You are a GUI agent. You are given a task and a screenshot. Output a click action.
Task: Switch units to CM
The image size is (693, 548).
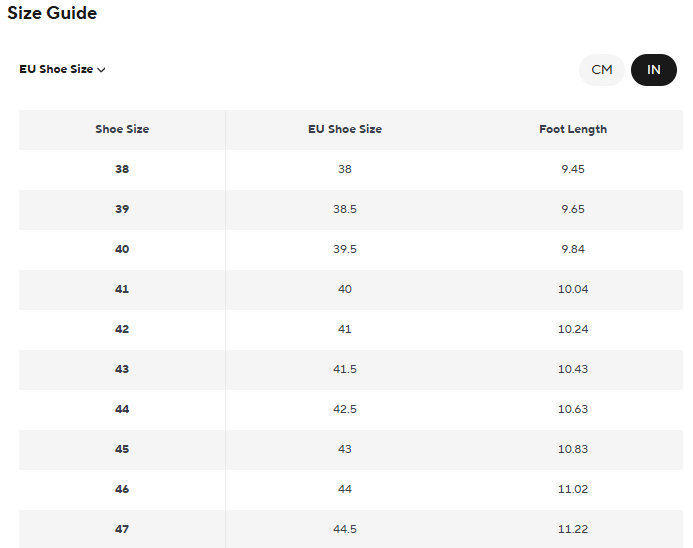pyautogui.click(x=601, y=70)
